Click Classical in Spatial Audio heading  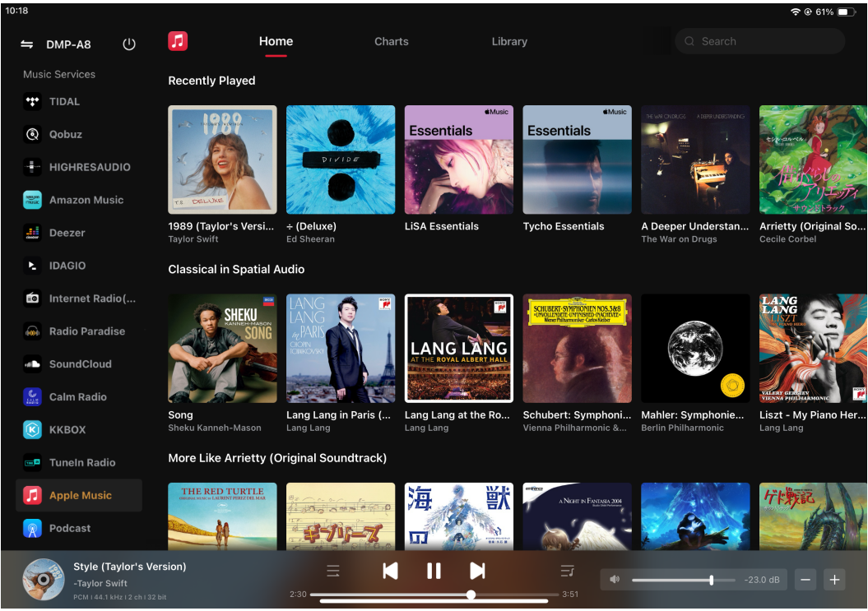tap(236, 270)
